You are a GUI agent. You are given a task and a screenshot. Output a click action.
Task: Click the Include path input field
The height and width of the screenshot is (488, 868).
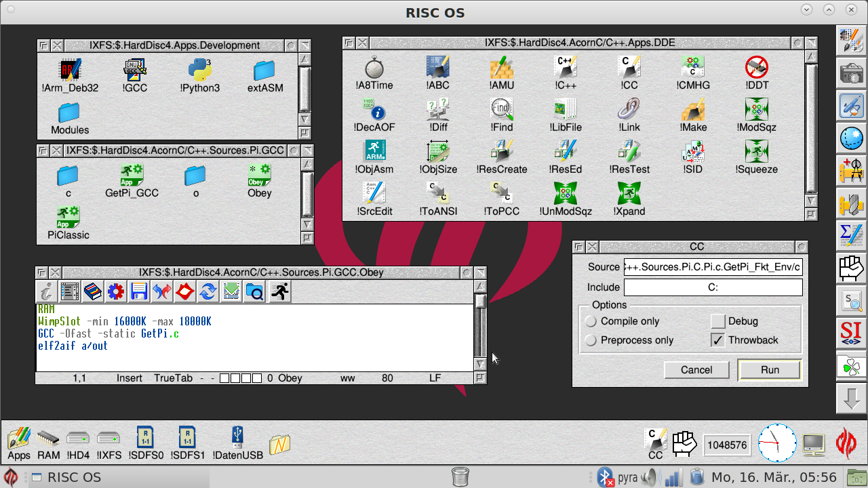tap(713, 287)
